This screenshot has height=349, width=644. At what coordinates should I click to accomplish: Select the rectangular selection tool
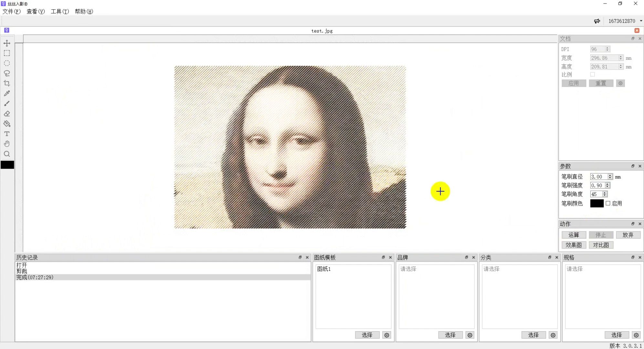[x=6, y=53]
